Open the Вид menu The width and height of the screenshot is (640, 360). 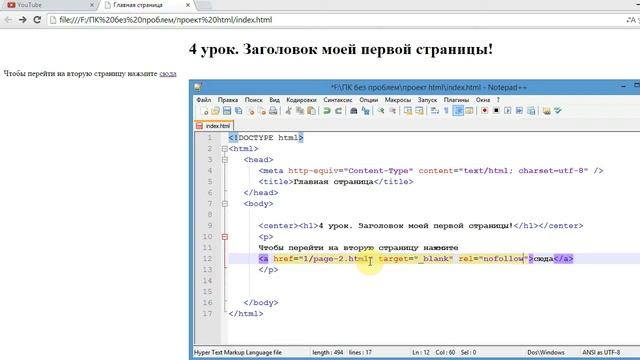274,100
